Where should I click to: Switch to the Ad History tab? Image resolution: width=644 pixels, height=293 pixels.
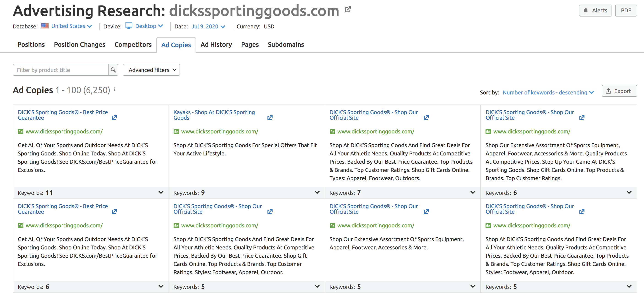tap(216, 44)
